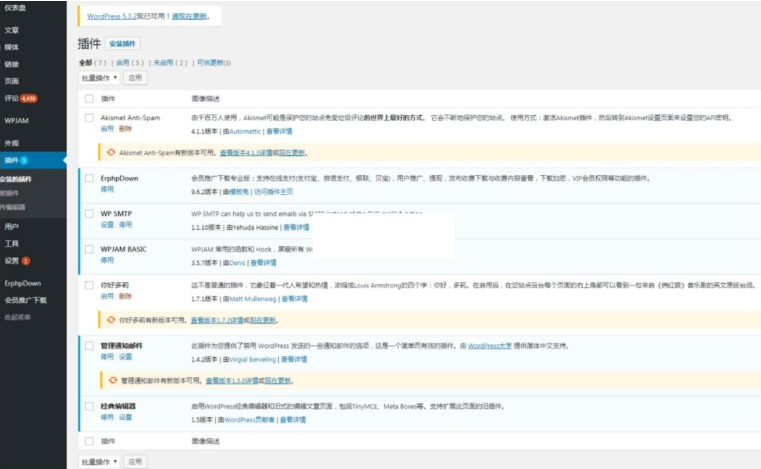Deactivate WPJAM BASIC with its 停用 link
761x469 pixels.
107,260
